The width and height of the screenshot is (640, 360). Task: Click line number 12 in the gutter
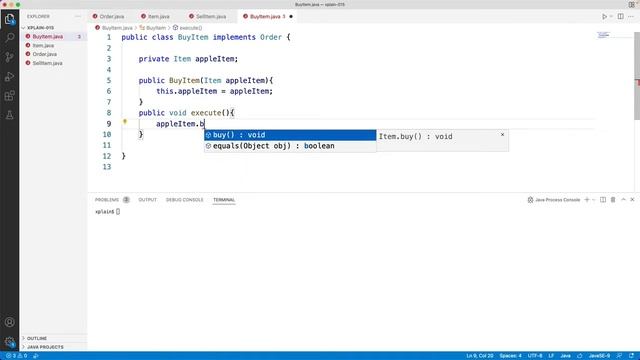pyautogui.click(x=107, y=156)
